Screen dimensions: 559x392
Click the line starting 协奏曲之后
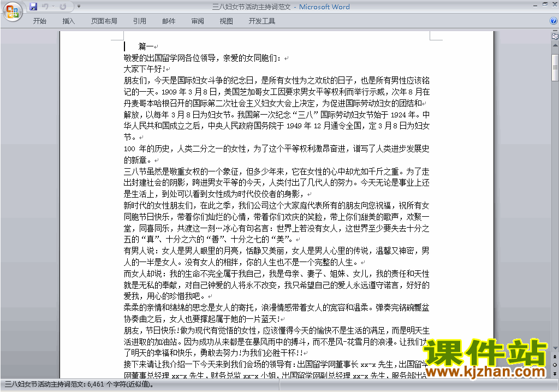coord(202,319)
